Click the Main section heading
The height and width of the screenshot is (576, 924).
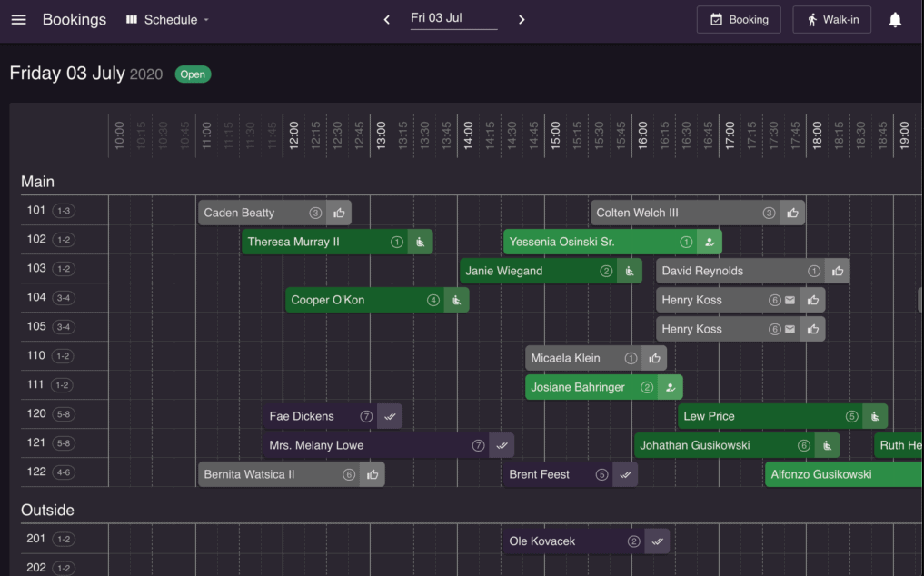point(38,182)
